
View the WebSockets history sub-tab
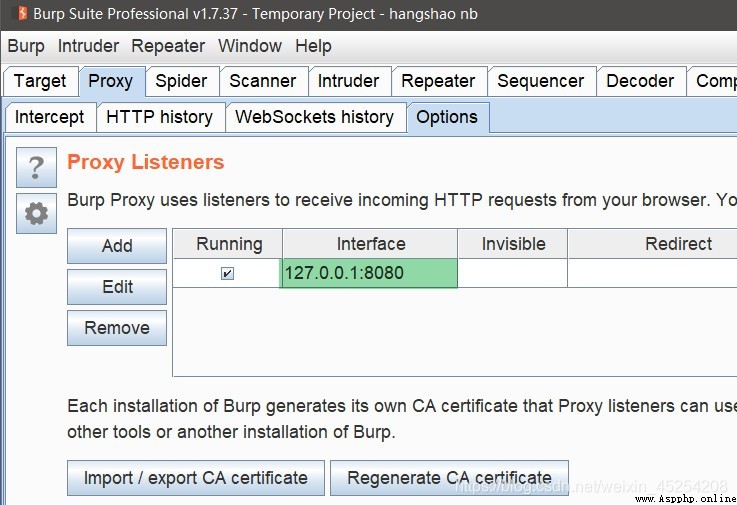click(x=314, y=117)
